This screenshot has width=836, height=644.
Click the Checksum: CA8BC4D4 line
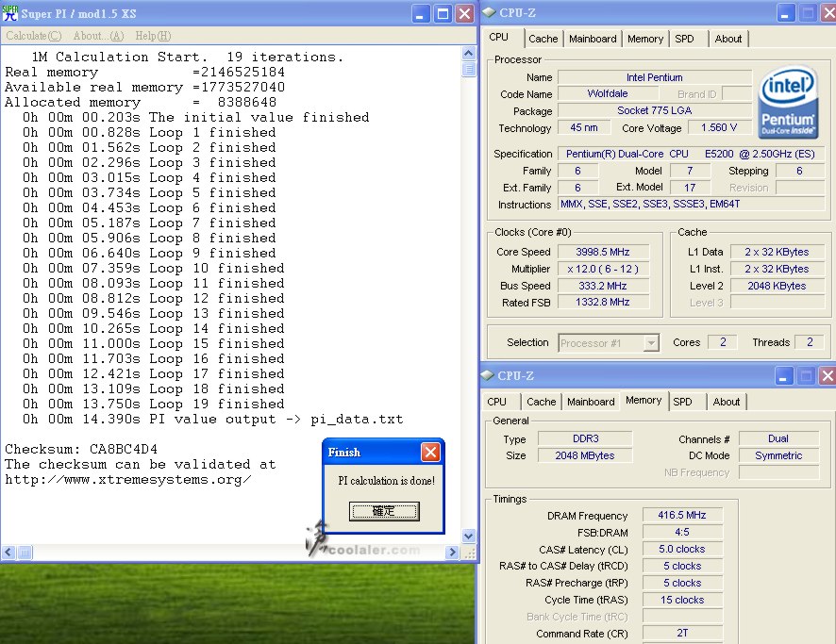point(81,449)
